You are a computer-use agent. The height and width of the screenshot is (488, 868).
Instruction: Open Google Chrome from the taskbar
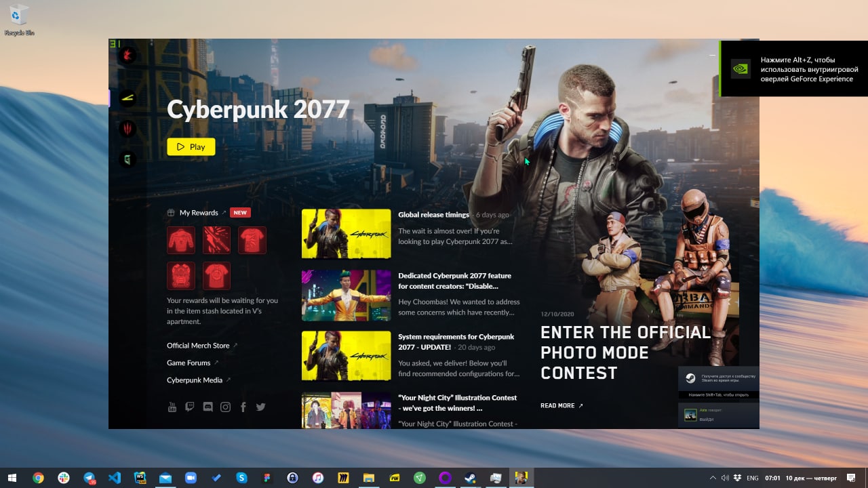[38, 478]
